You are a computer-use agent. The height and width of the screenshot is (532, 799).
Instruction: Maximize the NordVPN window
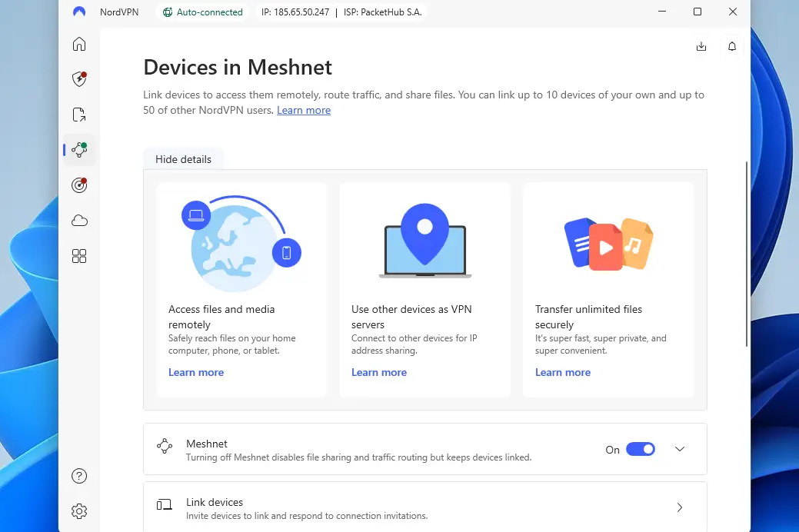(697, 12)
